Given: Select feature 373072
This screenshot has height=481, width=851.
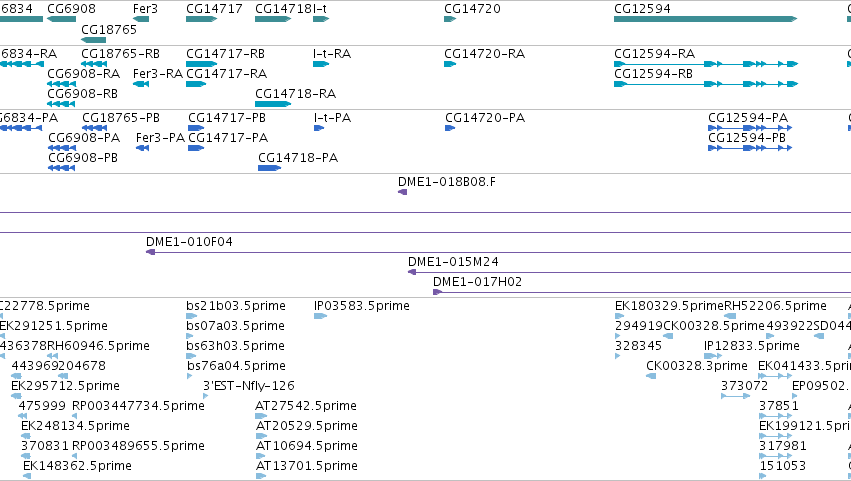Looking at the screenshot, I should tap(744, 386).
